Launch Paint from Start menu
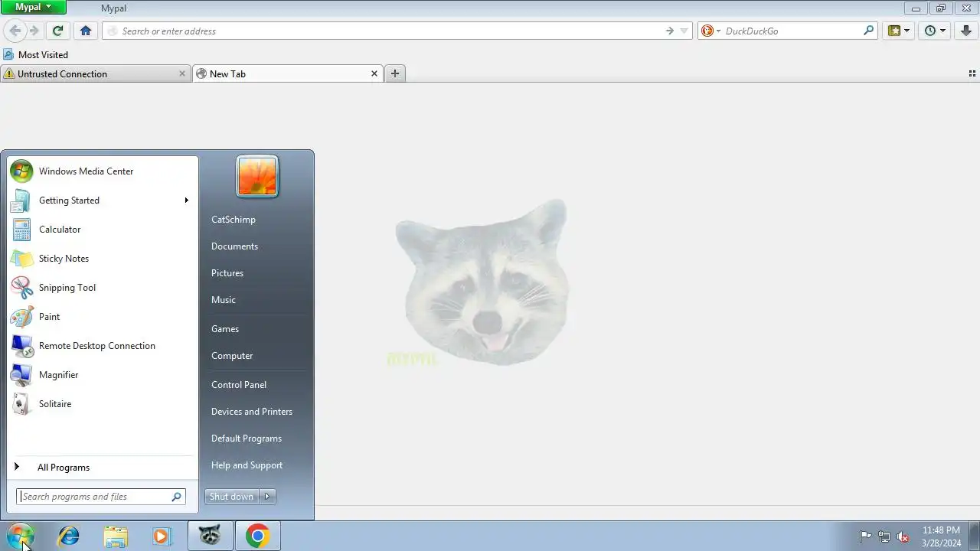The width and height of the screenshot is (980, 551). pyautogui.click(x=103, y=317)
